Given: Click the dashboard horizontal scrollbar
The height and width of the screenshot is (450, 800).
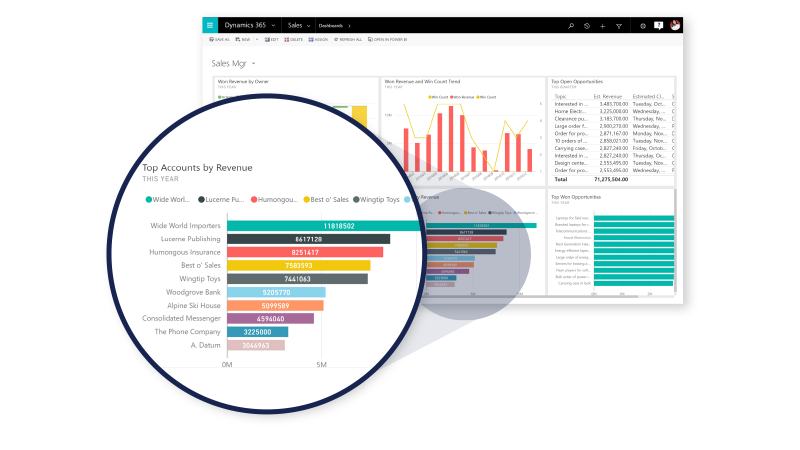Looking at the screenshot, I should pos(531,296).
